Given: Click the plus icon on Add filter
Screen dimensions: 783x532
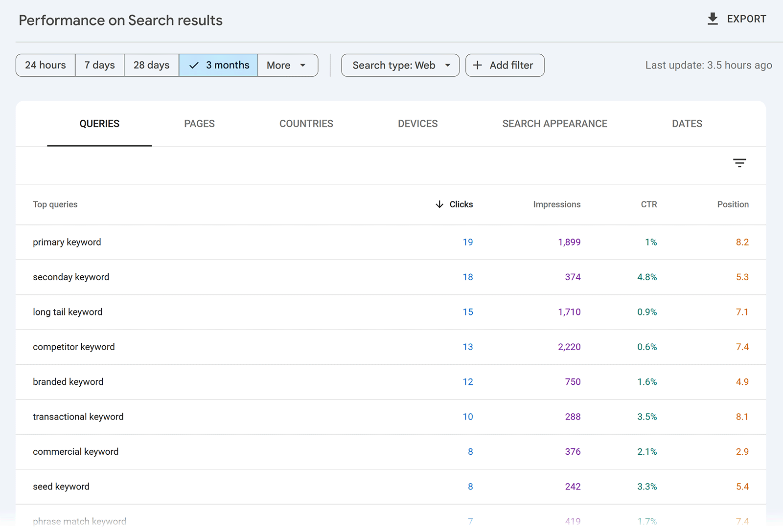Looking at the screenshot, I should [478, 65].
